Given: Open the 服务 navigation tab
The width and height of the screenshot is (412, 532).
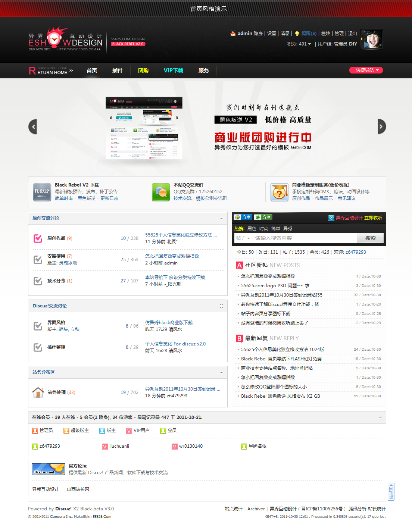Looking at the screenshot, I should click(x=204, y=71).
